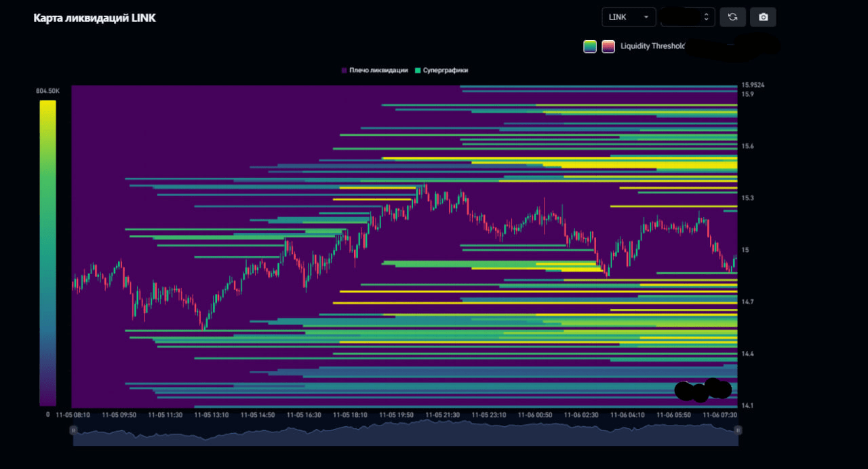Select the green-yellow color scheme swatch
This screenshot has width=868, height=469.
point(590,46)
